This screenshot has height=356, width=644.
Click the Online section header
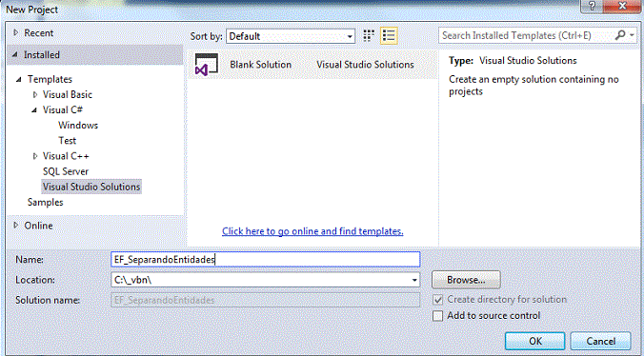click(38, 226)
